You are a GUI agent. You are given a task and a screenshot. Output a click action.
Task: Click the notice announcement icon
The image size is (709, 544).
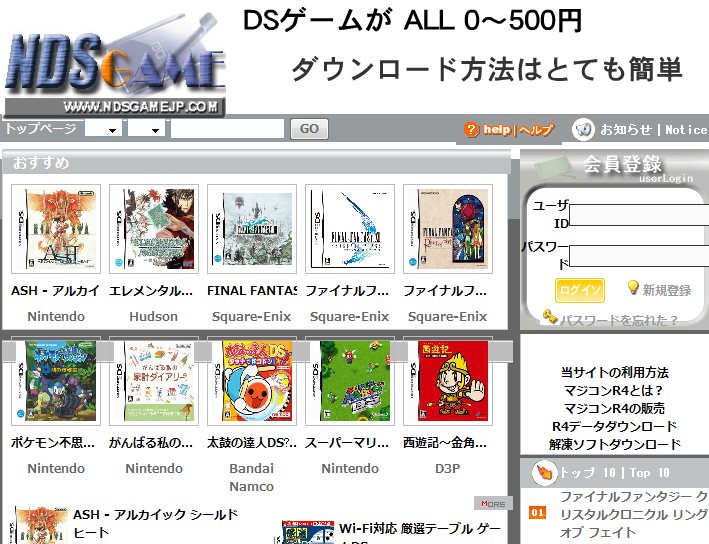pos(583,130)
